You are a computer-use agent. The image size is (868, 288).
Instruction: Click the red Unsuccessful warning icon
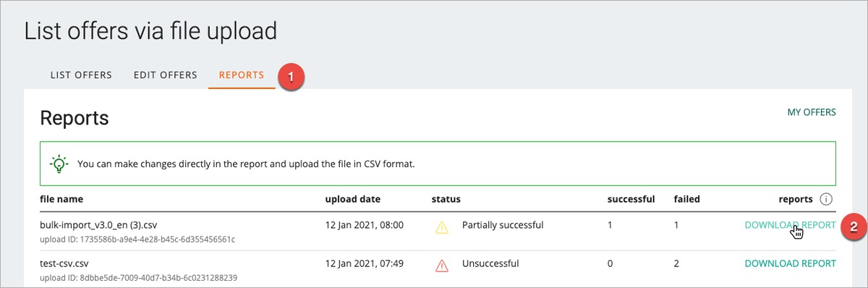[x=442, y=266]
